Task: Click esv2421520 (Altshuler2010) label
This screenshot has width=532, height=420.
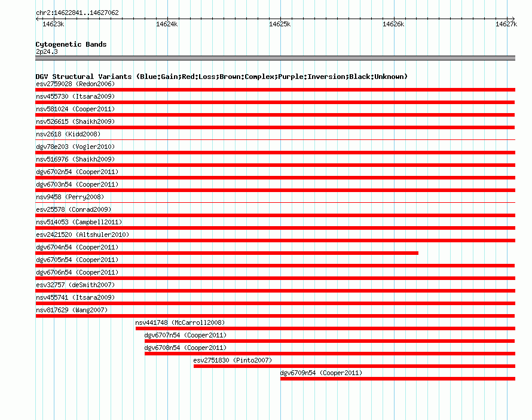Action: click(82, 235)
